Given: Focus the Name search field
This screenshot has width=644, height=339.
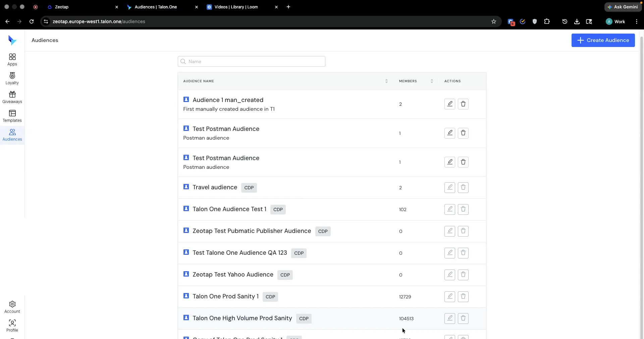Looking at the screenshot, I should click(x=252, y=61).
